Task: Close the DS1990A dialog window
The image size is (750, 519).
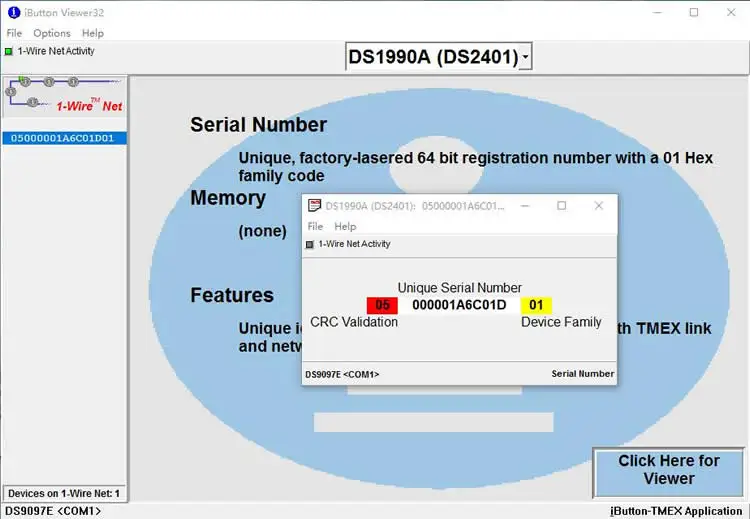Action: 598,206
